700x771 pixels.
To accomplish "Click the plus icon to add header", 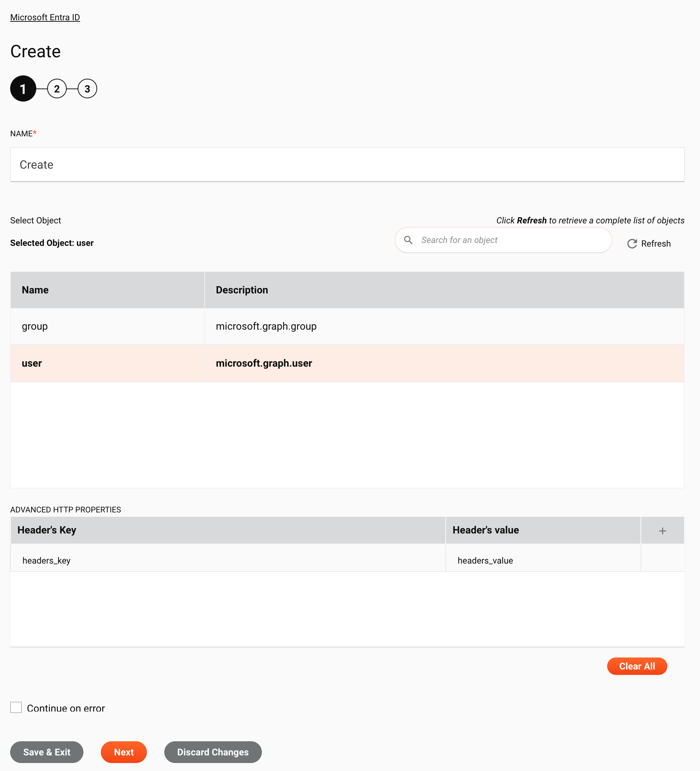I will pyautogui.click(x=662, y=531).
